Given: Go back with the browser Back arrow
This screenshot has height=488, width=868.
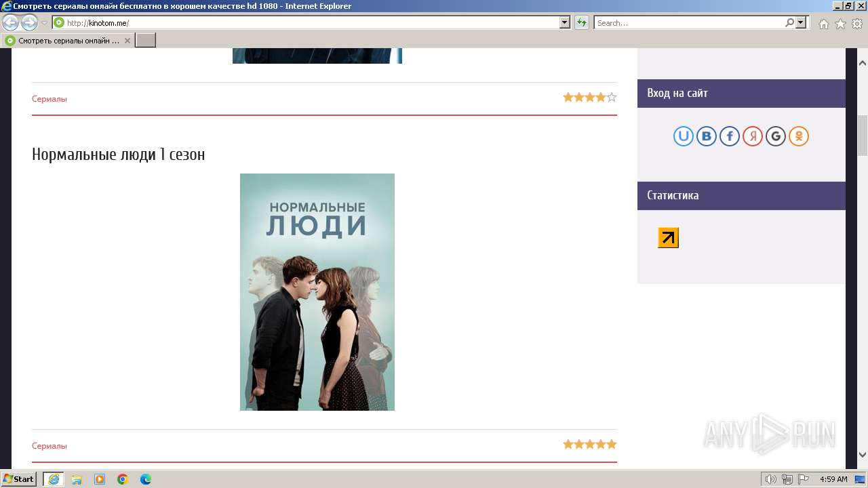Looking at the screenshot, I should pos(11,23).
